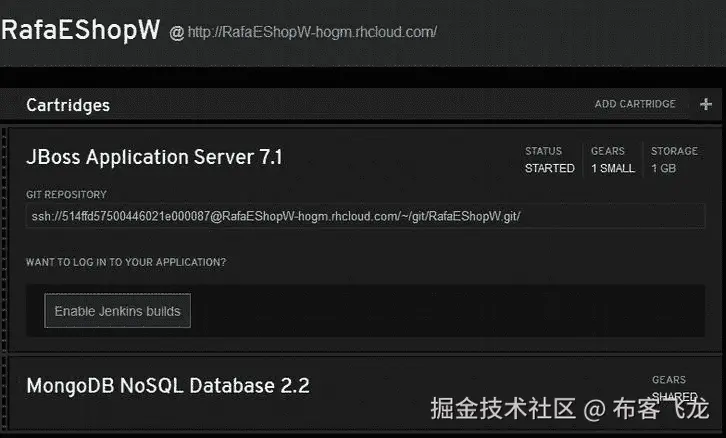Click the 1 GB storage value
The height and width of the screenshot is (438, 726).
click(663, 168)
